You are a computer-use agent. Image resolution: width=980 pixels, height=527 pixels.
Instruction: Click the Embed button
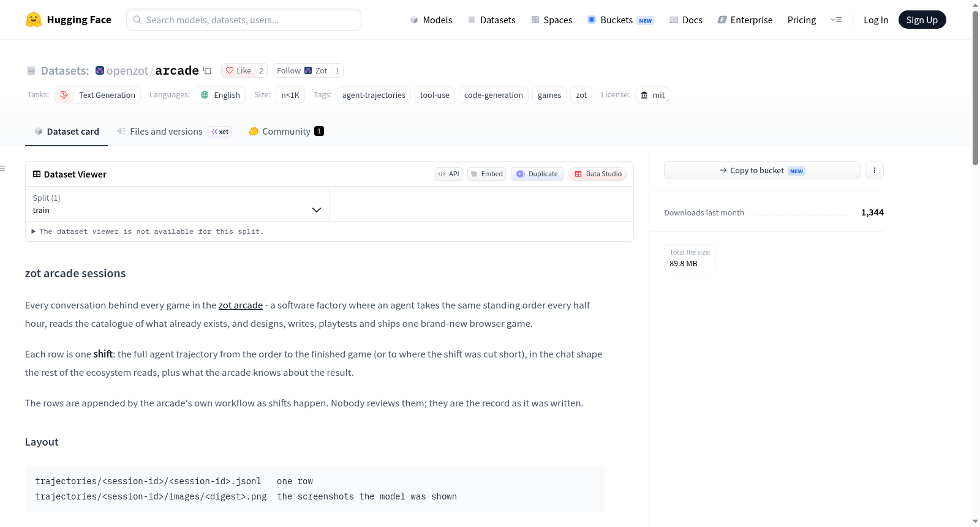[x=486, y=174]
